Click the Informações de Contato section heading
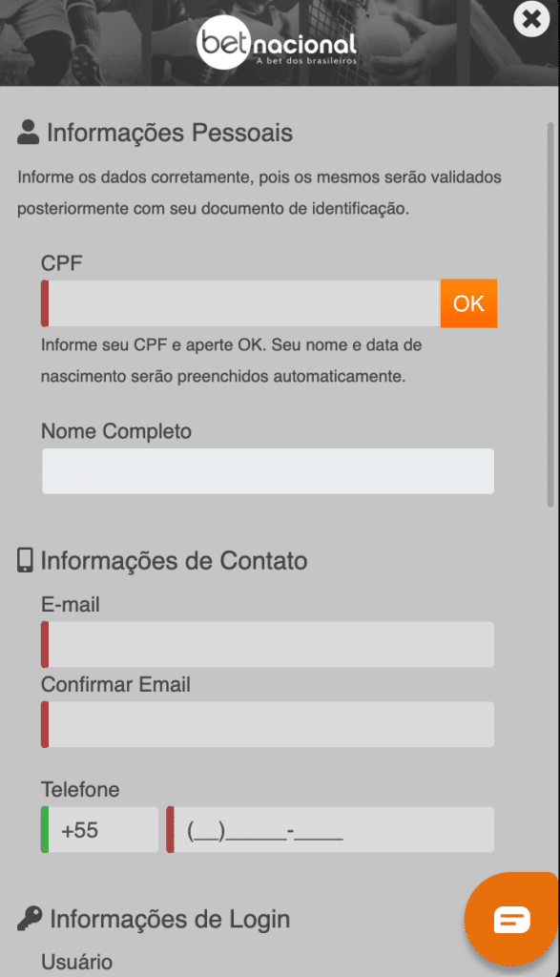 174,561
